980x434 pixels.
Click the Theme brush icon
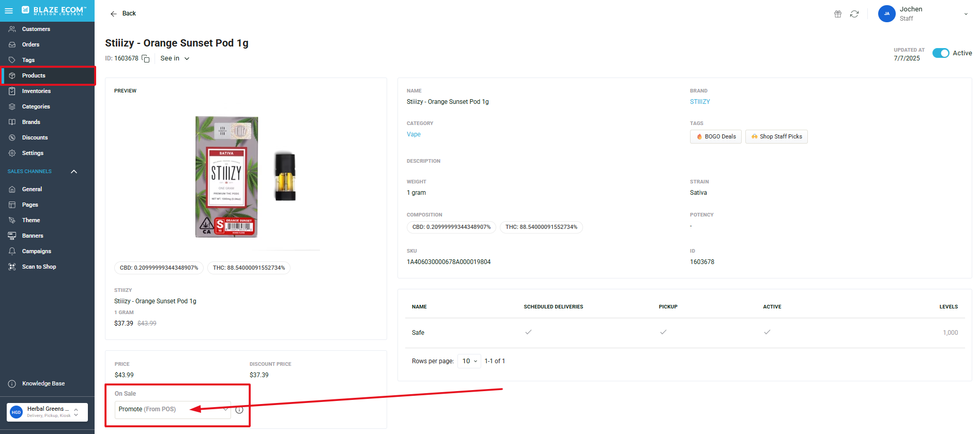(12, 220)
